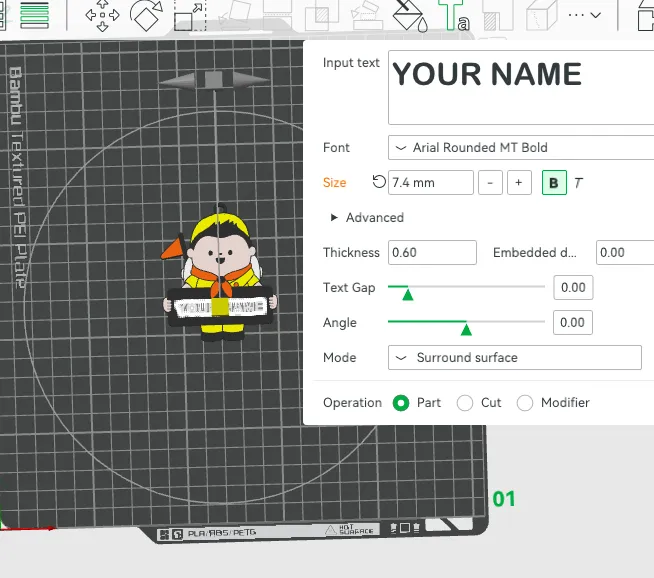Toggle bold text style
Viewport: 654px width, 578px height.
(554, 183)
